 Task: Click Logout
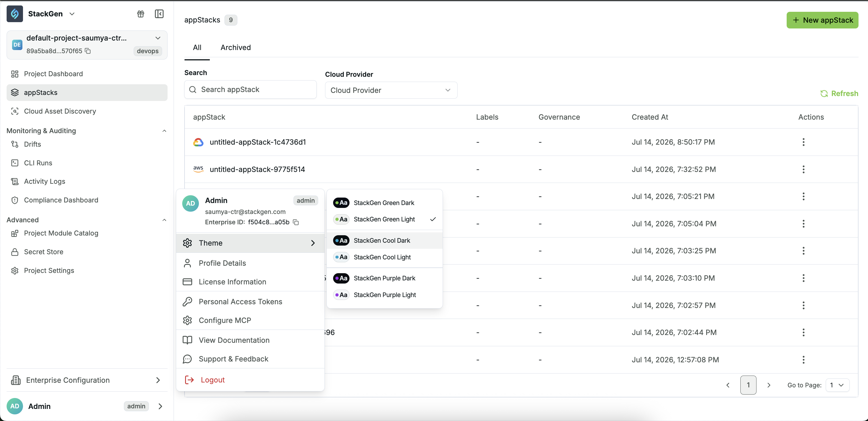[x=250, y=380]
